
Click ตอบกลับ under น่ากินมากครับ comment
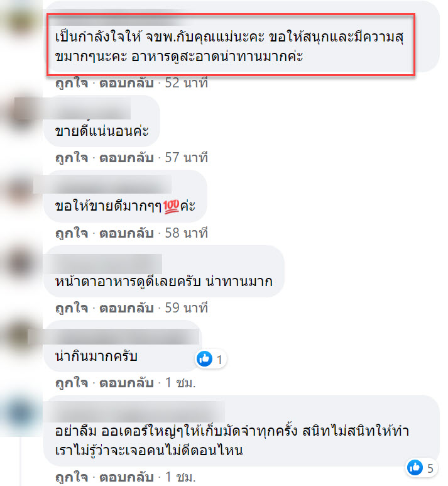click(126, 383)
